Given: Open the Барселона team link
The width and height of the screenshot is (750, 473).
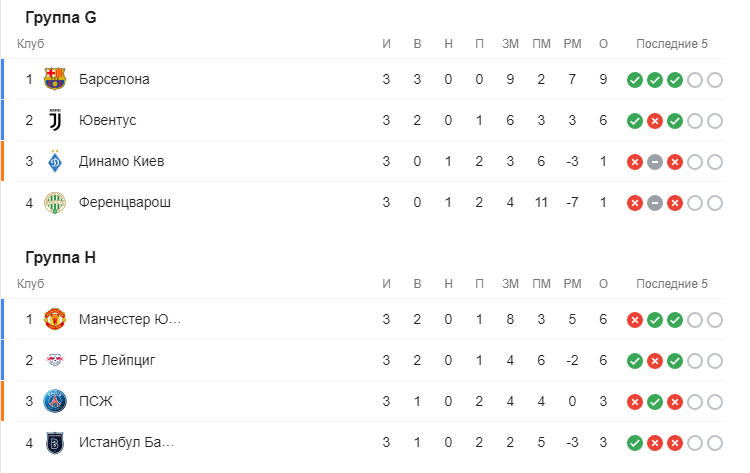Looking at the screenshot, I should click(x=114, y=79).
